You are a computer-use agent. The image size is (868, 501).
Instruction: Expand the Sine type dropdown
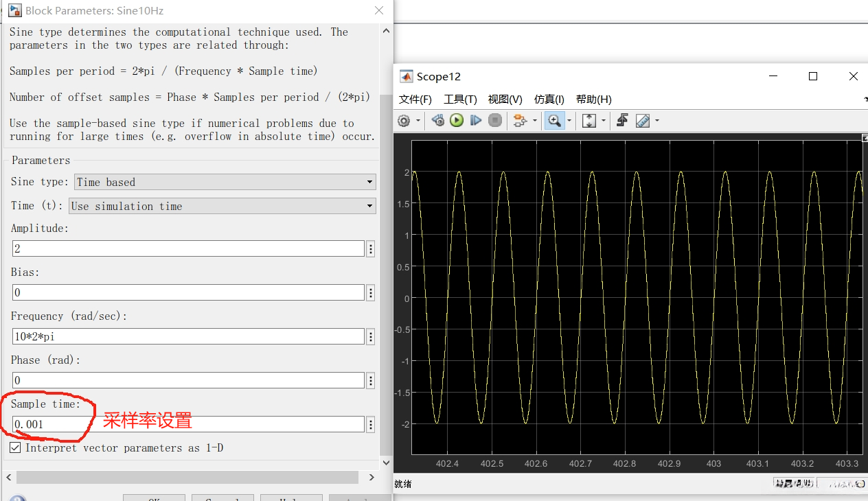225,182
